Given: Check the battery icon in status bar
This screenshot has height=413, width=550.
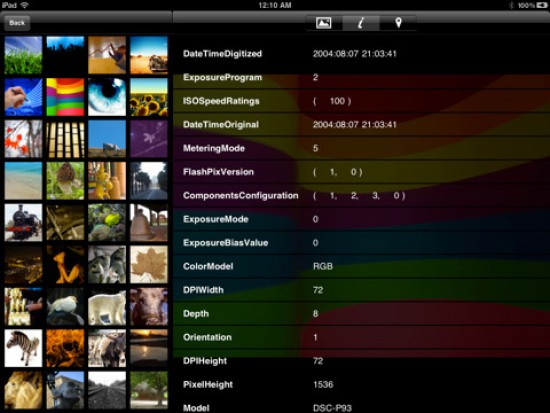Looking at the screenshot, I should point(541,5).
